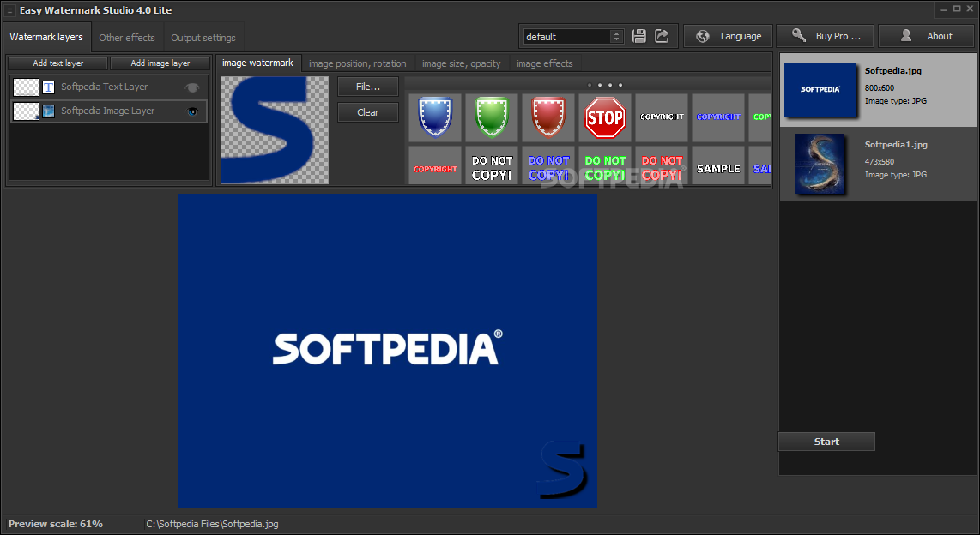The image size is (980, 535).
Task: Select the Softpedia Text Layer row
Action: pos(109,87)
